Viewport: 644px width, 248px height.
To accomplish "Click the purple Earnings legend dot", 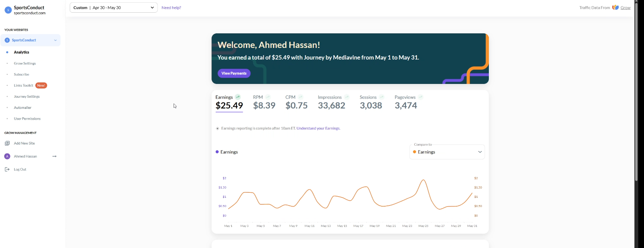I will tap(217, 152).
